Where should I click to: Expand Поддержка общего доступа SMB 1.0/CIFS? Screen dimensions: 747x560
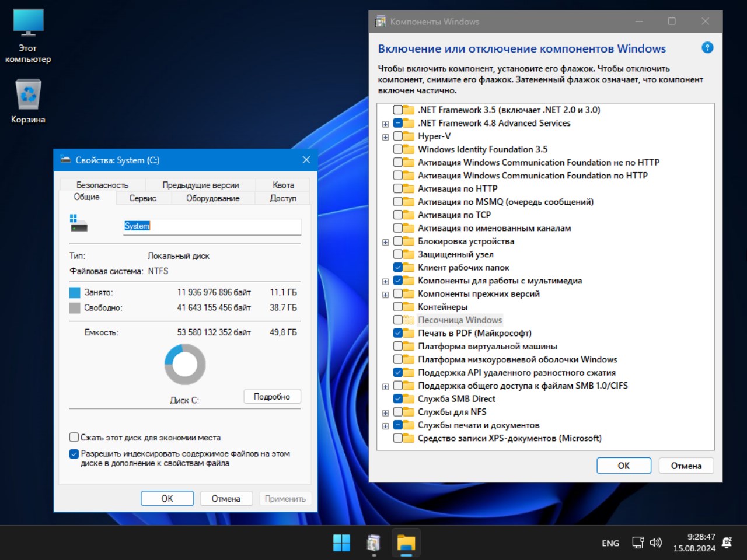385,387
